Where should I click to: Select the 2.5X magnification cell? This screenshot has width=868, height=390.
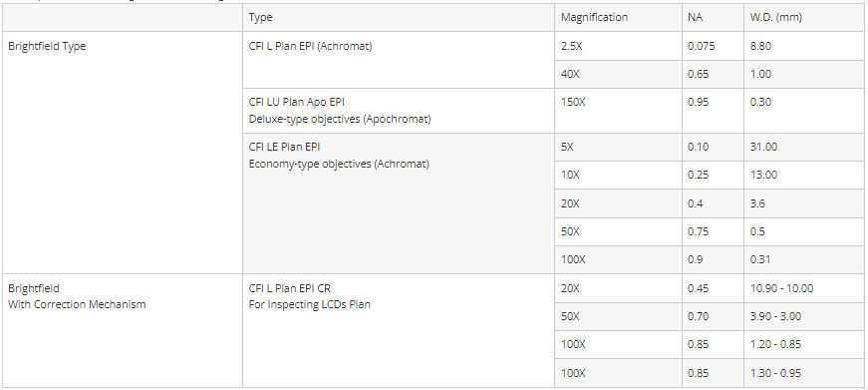coord(618,46)
